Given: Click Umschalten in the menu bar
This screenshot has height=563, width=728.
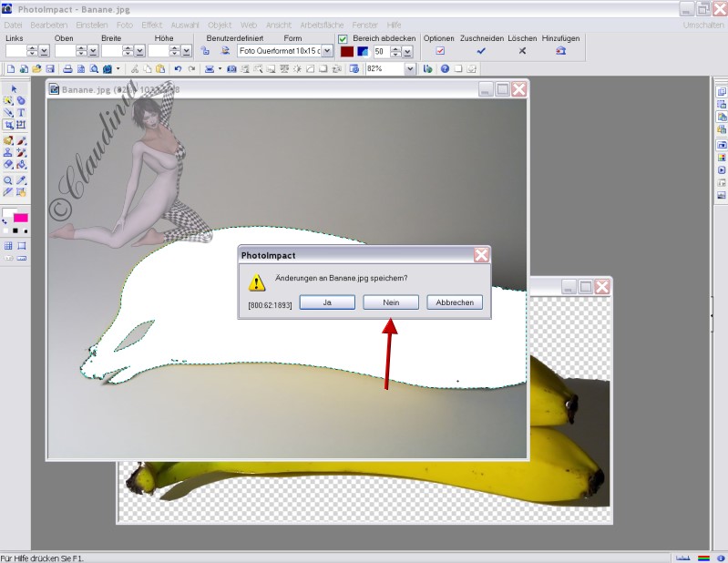Looking at the screenshot, I should point(702,26).
